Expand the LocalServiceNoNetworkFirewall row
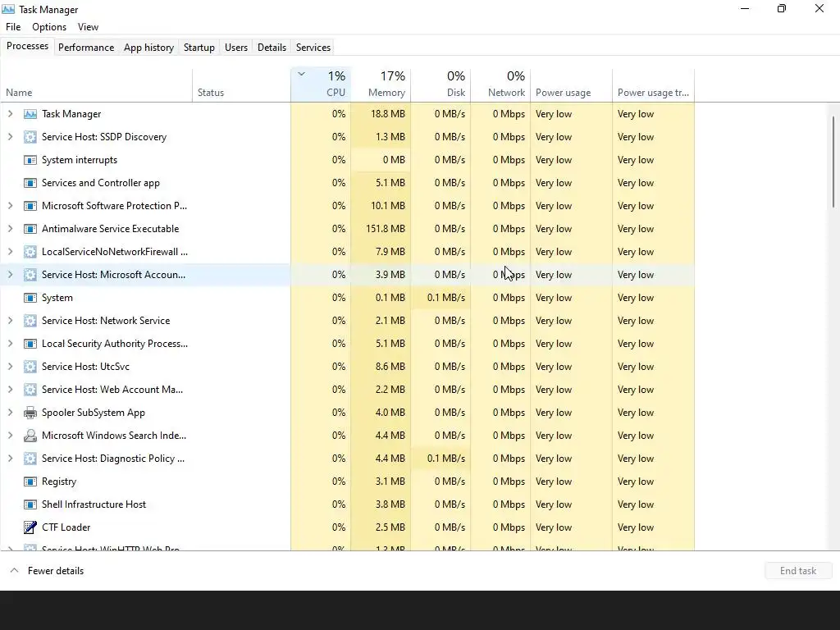Viewport: 840px width, 630px height. pos(10,252)
